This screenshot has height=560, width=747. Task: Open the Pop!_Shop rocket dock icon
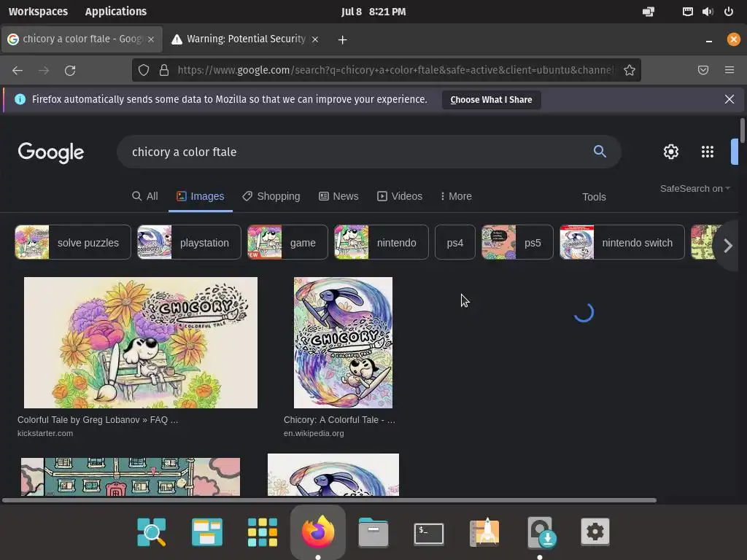[484, 532]
